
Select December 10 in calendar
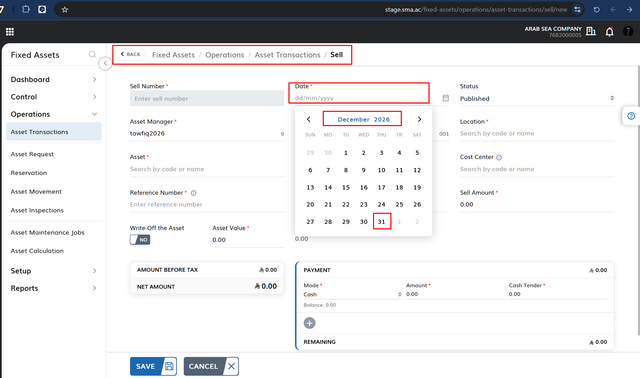pos(381,170)
